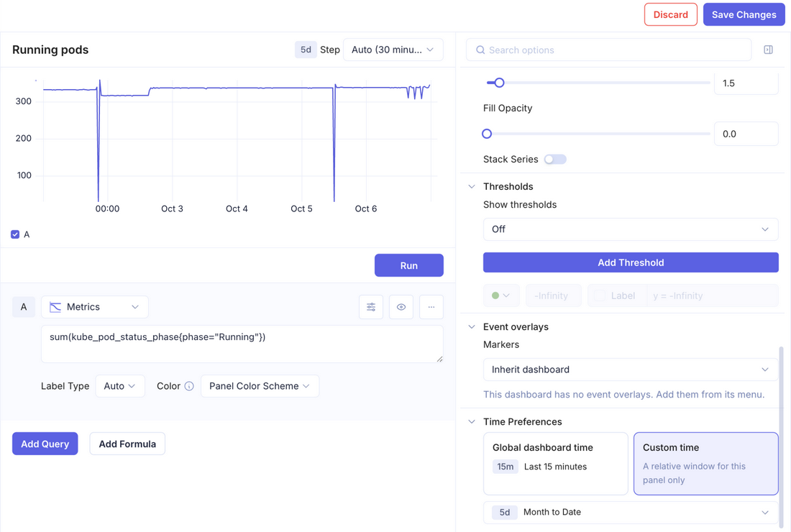Click the Metrics chart icon
791x532 pixels.
point(55,307)
